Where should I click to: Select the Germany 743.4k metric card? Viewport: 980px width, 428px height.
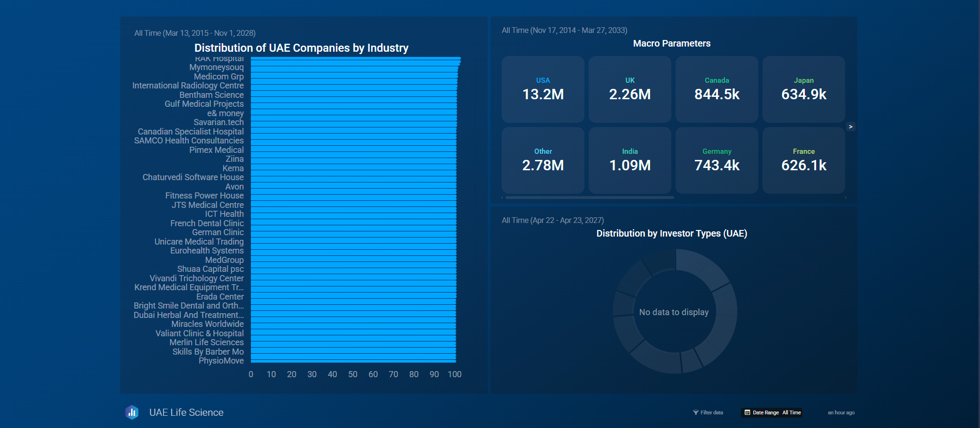tap(716, 160)
